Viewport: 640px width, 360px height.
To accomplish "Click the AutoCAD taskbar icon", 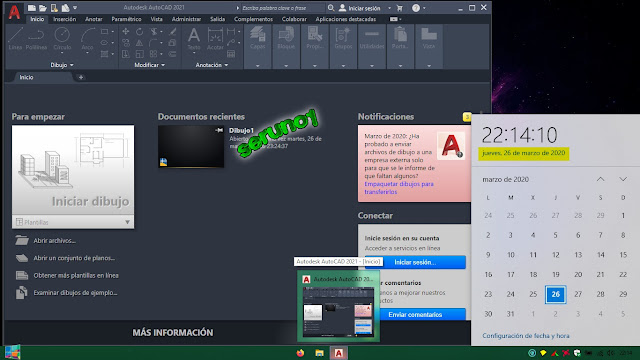I will [x=338, y=353].
